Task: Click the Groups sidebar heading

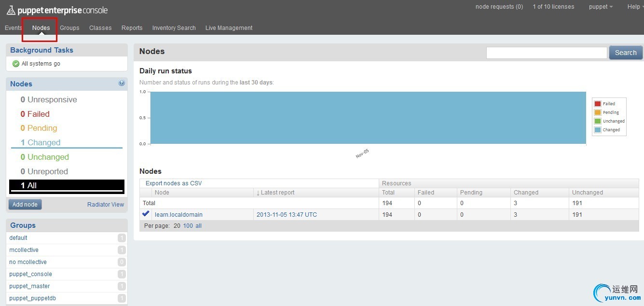Action: click(23, 225)
